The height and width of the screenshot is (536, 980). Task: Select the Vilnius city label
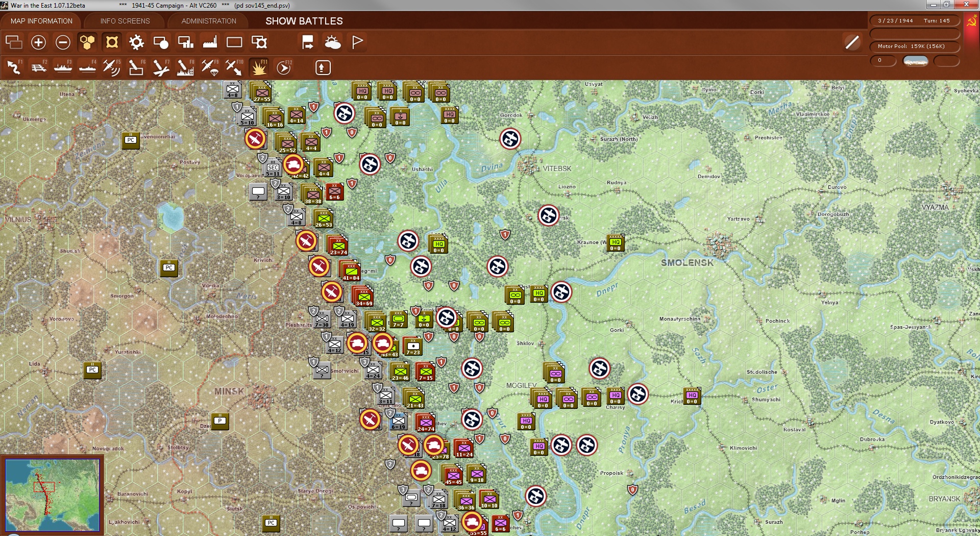18,220
